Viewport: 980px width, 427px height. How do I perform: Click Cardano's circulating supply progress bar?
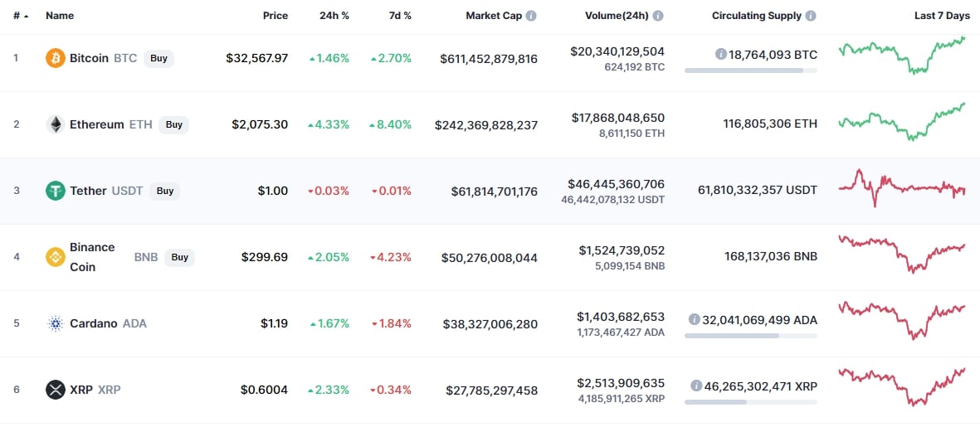click(x=751, y=336)
